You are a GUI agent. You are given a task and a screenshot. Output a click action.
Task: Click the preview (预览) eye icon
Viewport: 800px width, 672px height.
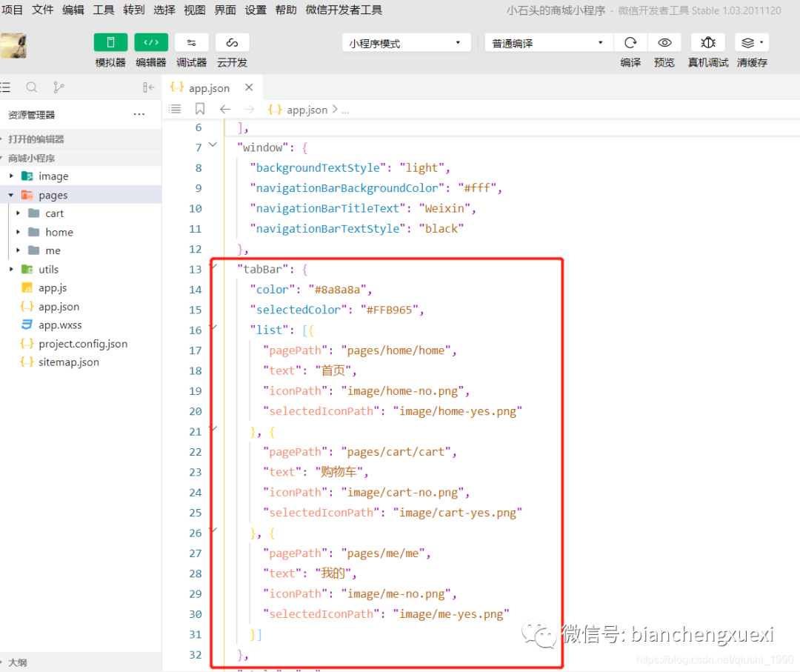tap(664, 43)
